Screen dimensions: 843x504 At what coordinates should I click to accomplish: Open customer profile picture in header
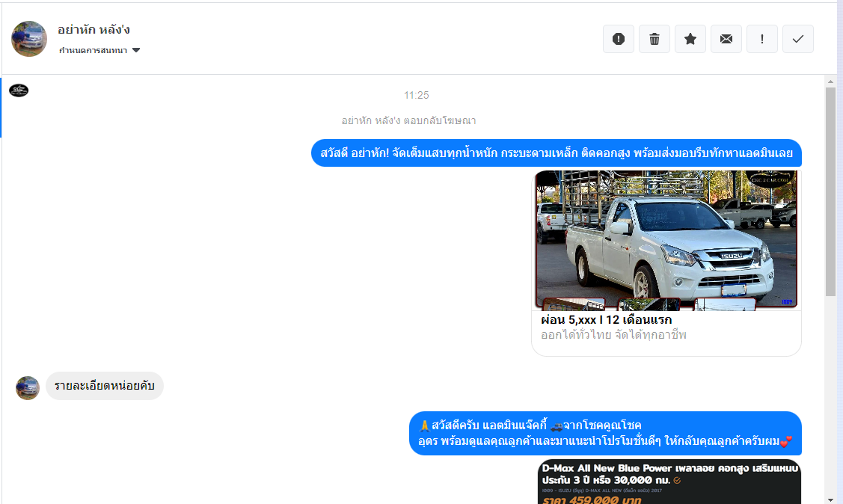click(x=29, y=39)
